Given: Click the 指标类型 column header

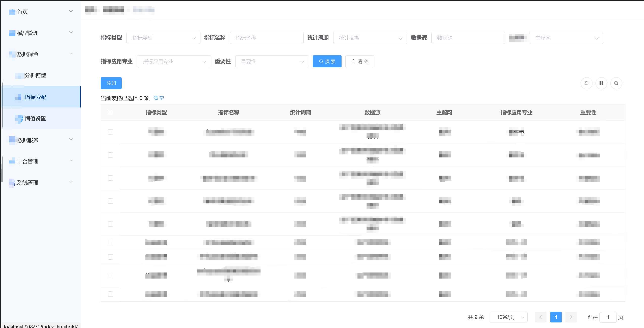Looking at the screenshot, I should click(x=156, y=113).
